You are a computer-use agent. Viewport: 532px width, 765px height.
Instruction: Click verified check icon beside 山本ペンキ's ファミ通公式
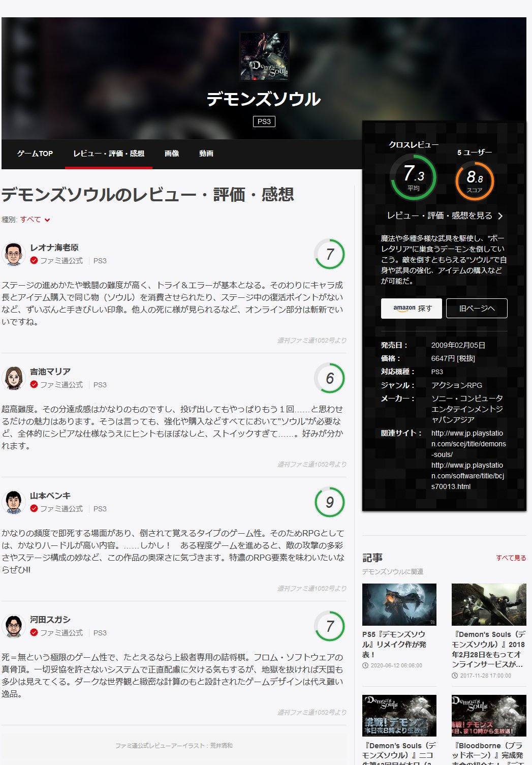point(34,508)
